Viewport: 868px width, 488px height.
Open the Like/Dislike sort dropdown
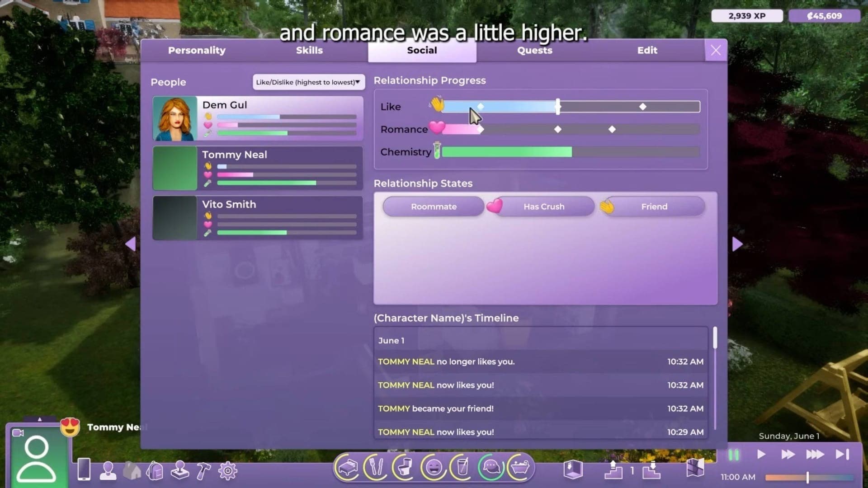(308, 82)
